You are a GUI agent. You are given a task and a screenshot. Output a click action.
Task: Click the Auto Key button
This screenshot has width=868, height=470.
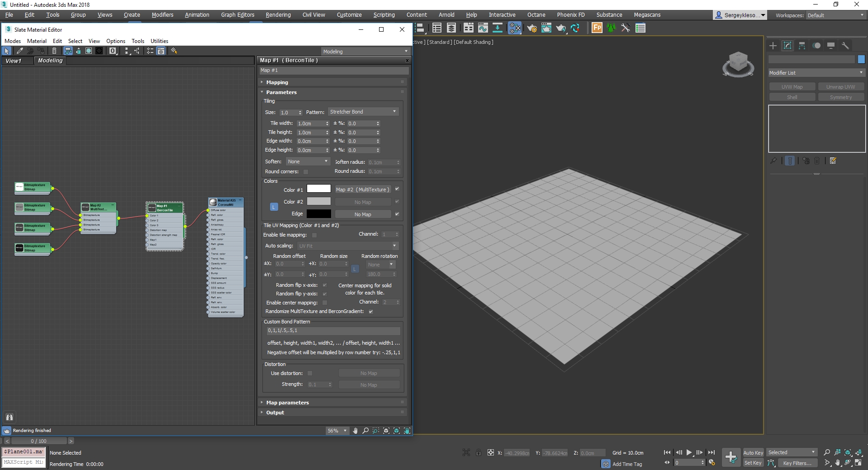(753, 453)
